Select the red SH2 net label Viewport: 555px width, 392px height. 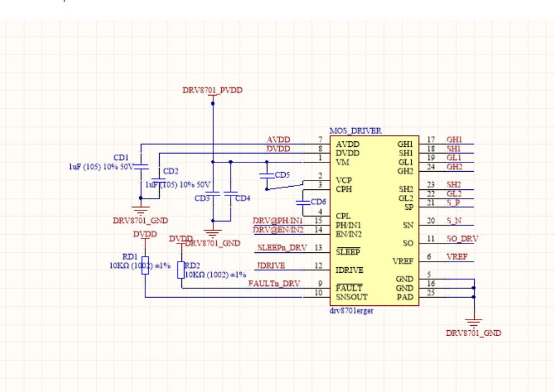454,184
